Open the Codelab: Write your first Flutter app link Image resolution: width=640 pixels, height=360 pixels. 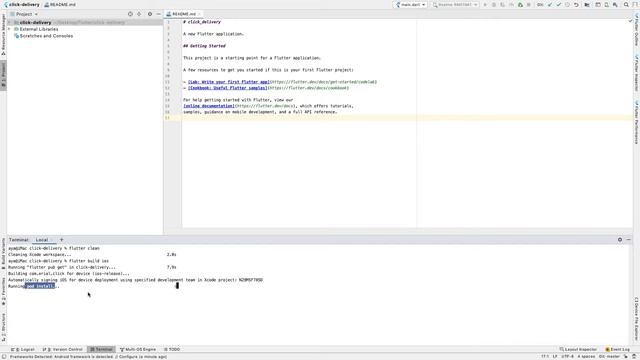pos(229,82)
